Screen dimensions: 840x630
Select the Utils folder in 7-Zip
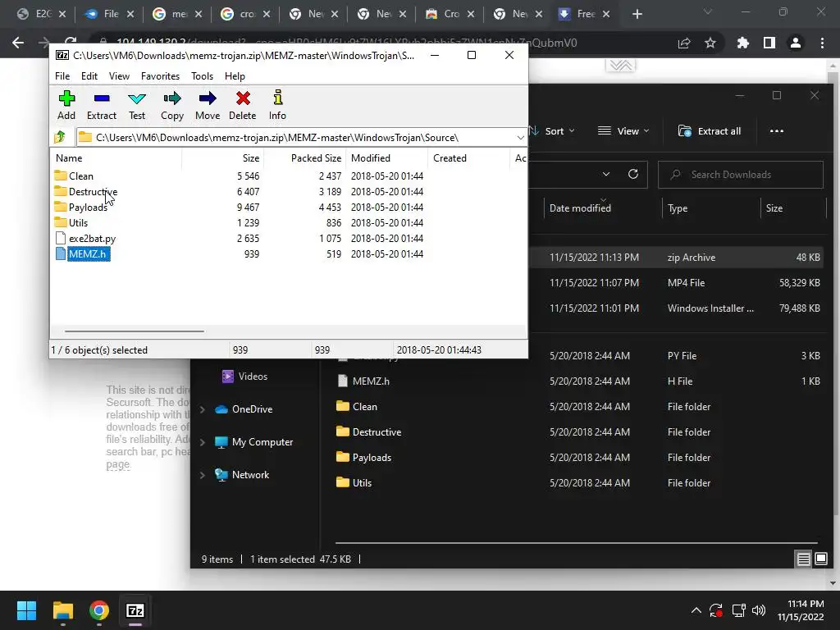[78, 222]
